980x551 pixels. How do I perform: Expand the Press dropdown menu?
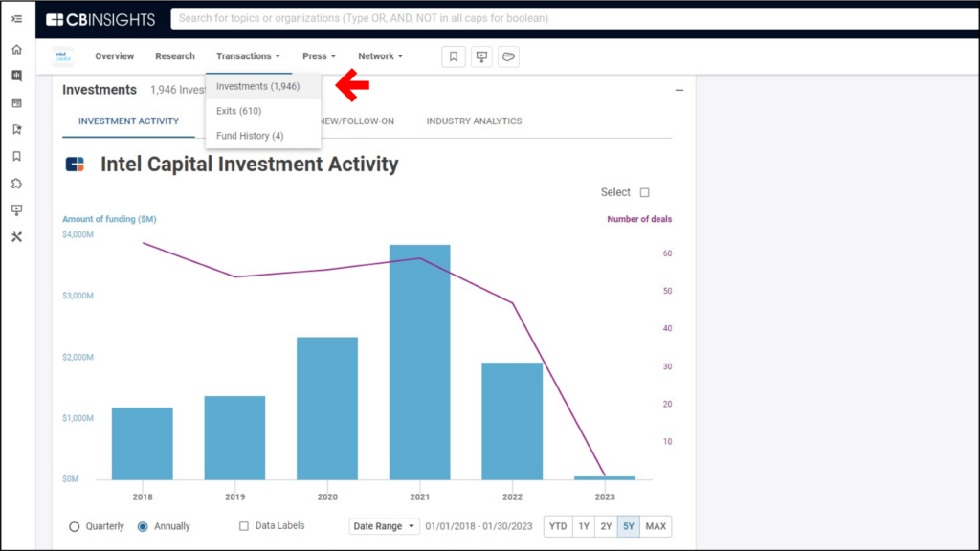[x=319, y=56]
